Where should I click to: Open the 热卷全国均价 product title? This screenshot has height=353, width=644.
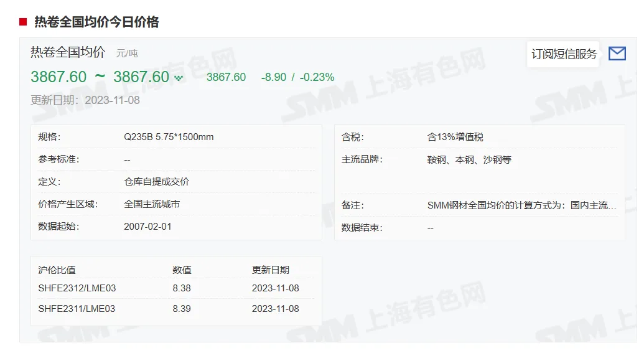tap(68, 52)
